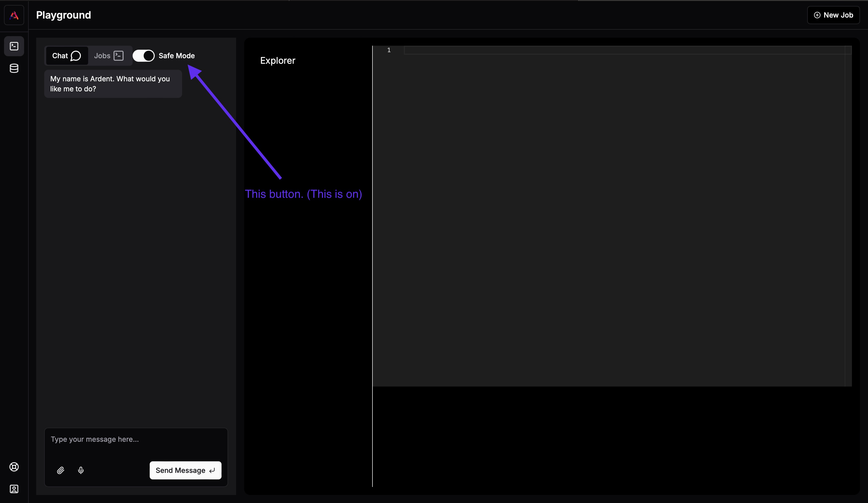
Task: Click the Playground page title
Action: [x=64, y=15]
